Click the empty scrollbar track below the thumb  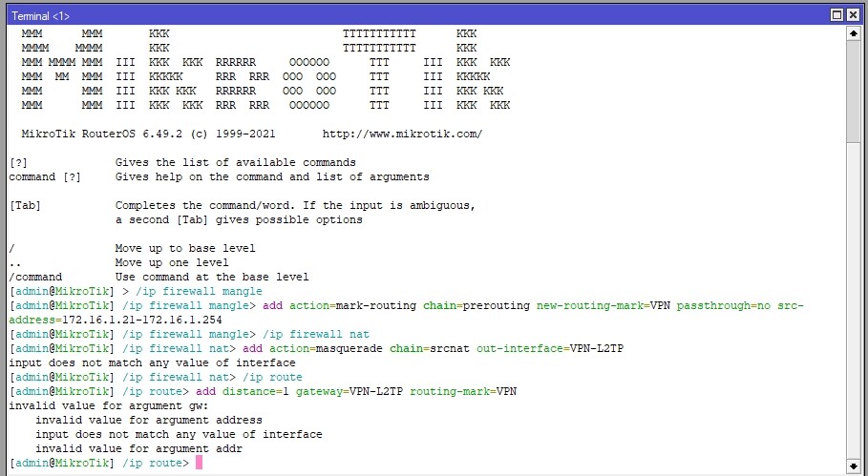click(853, 300)
